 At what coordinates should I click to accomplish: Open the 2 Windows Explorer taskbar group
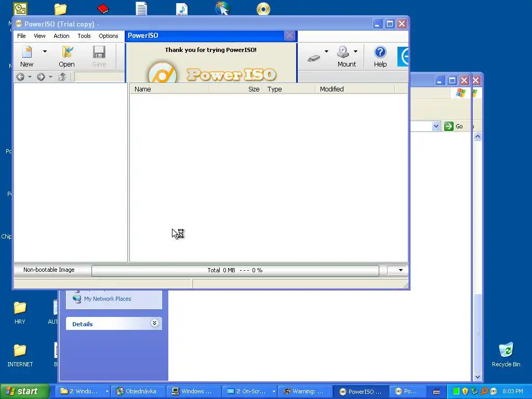83,391
